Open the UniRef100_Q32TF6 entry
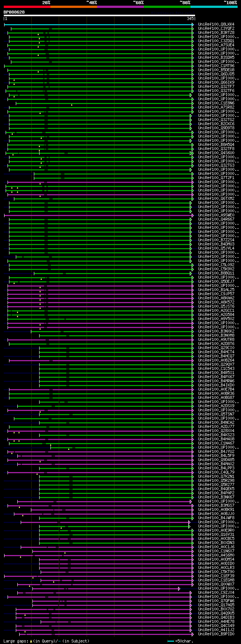Viewport: 241px width, 644px height. 216,91
